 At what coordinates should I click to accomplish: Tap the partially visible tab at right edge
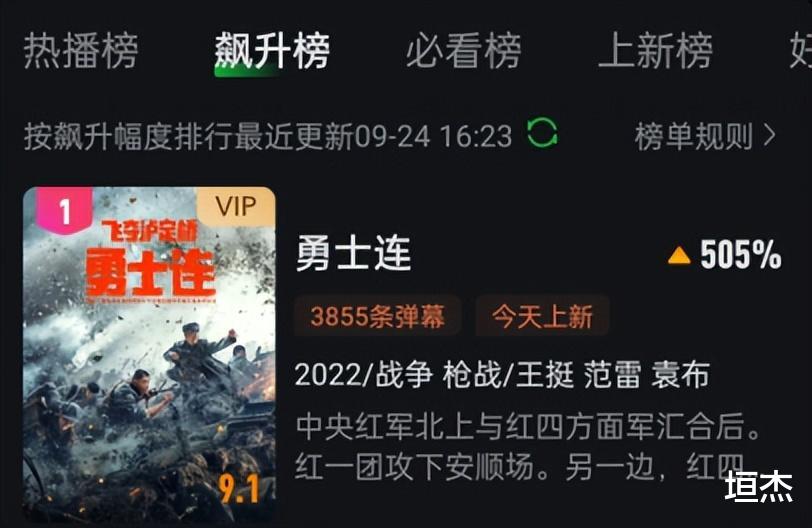pos(801,50)
